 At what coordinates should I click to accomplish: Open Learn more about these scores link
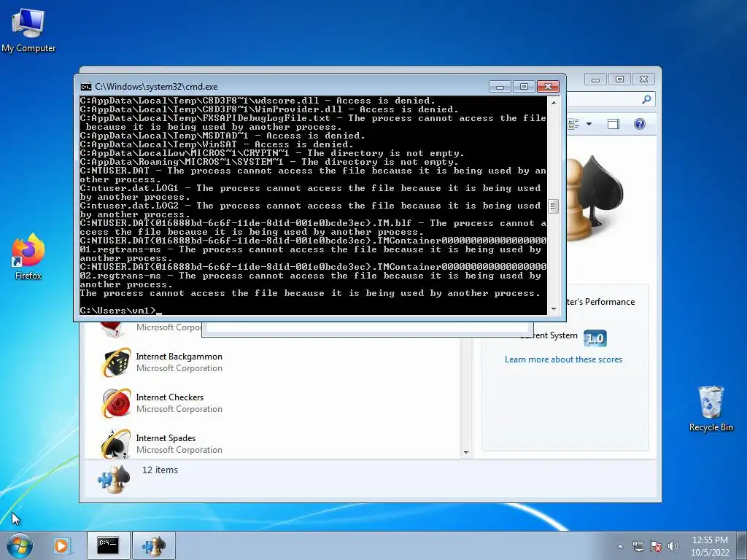tap(563, 359)
